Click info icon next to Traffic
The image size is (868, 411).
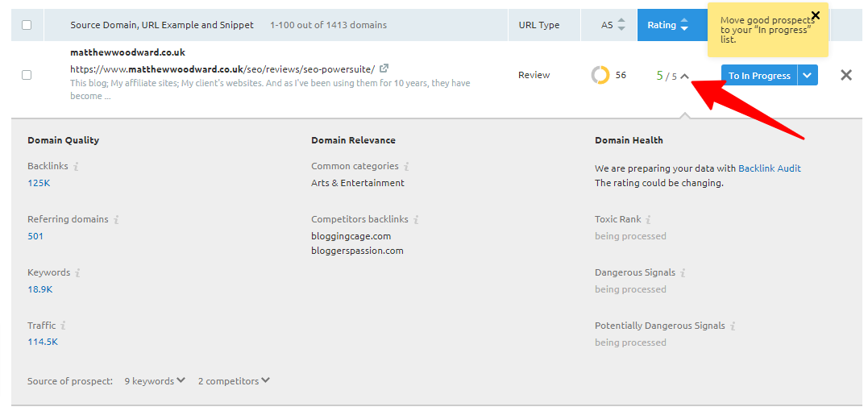[64, 326]
